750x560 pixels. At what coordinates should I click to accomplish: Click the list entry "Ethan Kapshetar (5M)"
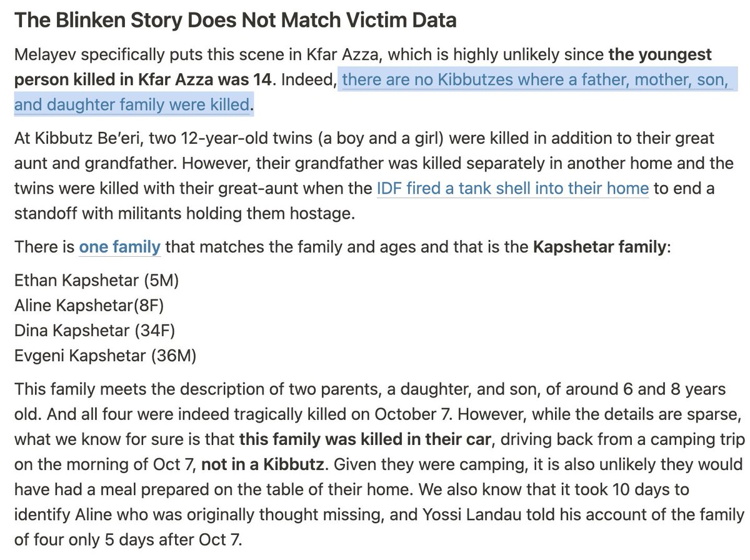pyautogui.click(x=96, y=281)
